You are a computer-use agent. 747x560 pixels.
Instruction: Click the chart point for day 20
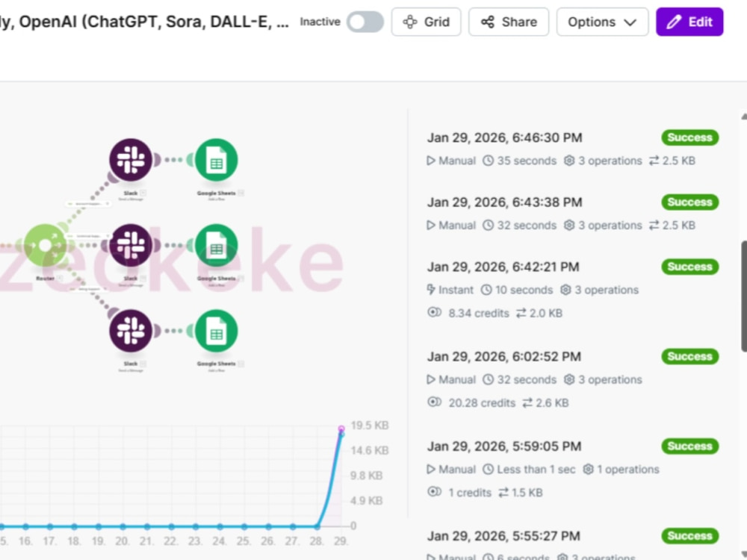123,526
